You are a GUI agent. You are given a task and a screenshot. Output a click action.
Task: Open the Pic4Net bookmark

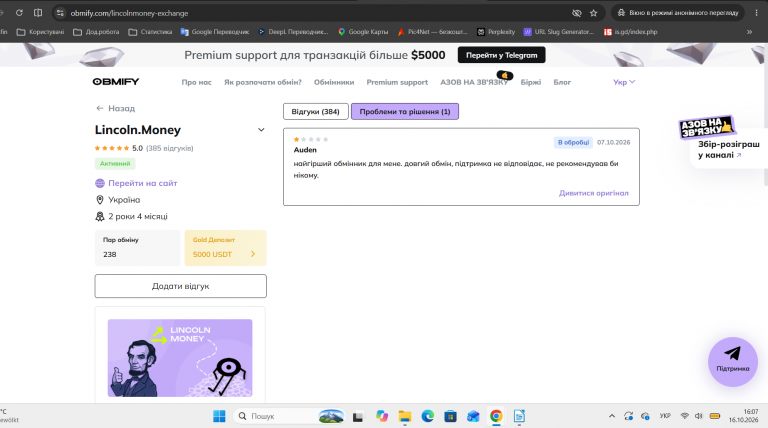[432, 32]
